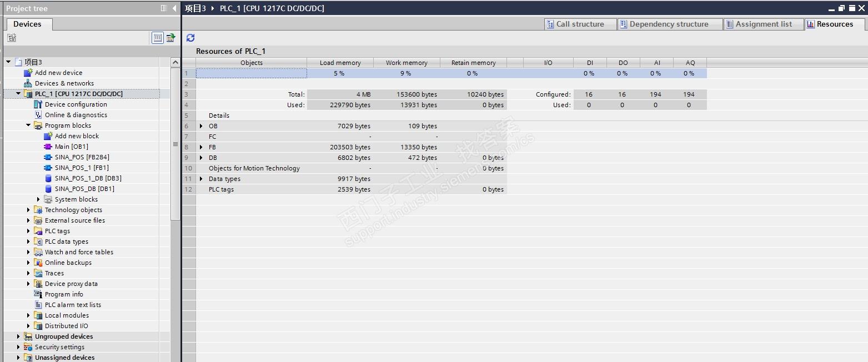868x362 pixels.
Task: Click the PLC alarm text lists icon
Action: 38,305
